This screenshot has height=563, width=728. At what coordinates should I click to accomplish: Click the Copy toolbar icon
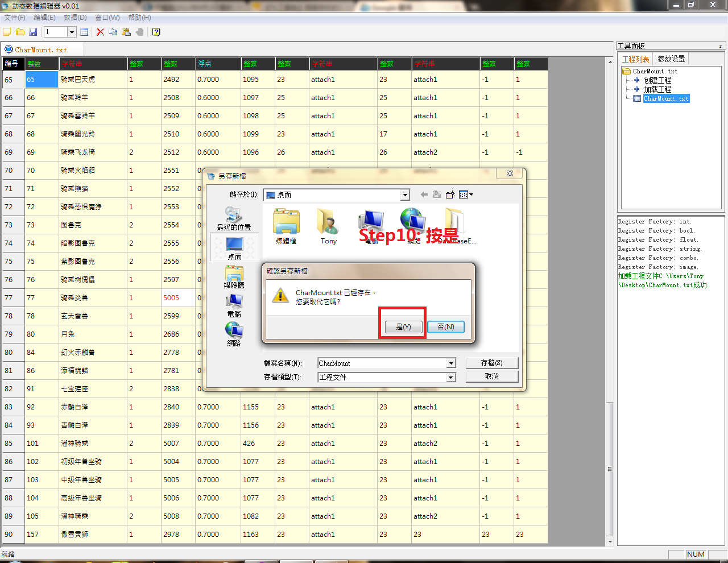[113, 32]
